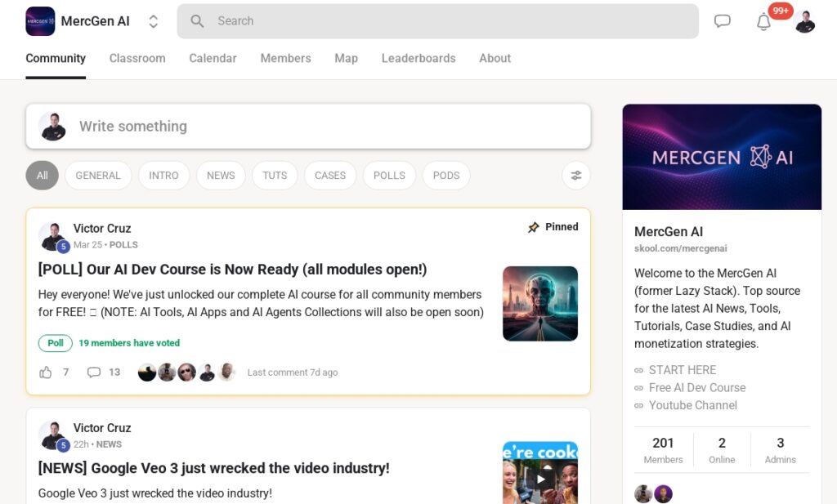Click the MercGen AI banner image
This screenshot has width=837, height=504.
coord(722,157)
